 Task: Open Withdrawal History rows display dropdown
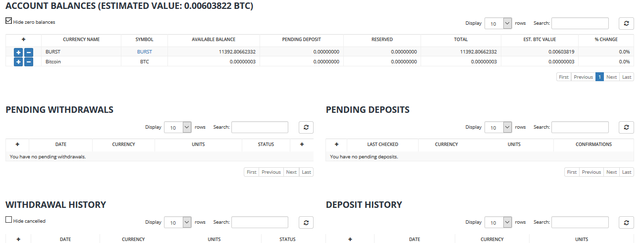177,222
